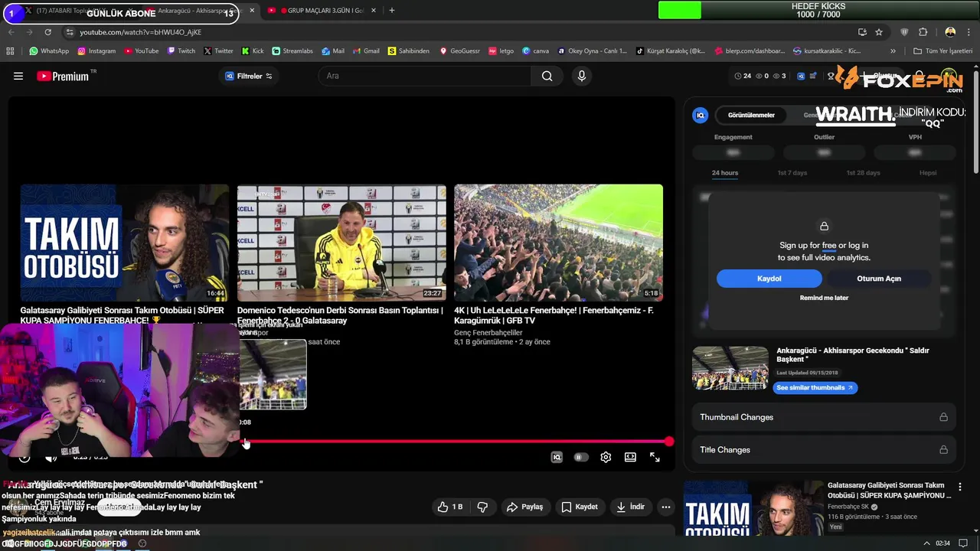Click the page vertical scrollbar
The height and width of the screenshot is (551, 980).
click(x=976, y=122)
